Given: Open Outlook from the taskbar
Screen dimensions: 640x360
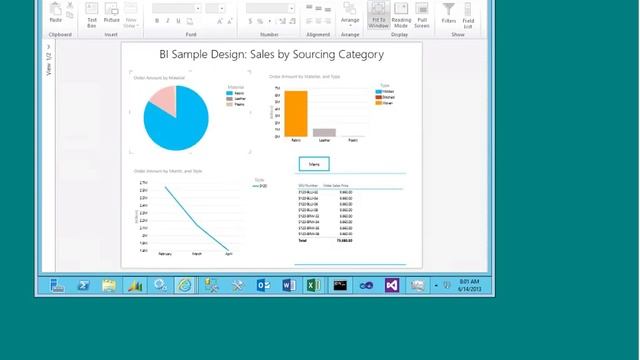Looking at the screenshot, I should 263,285.
